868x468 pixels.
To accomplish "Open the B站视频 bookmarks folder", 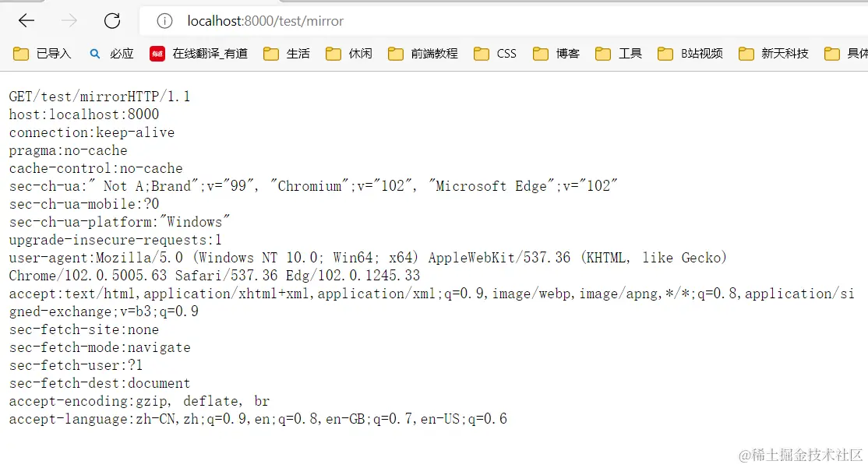I will coord(691,54).
